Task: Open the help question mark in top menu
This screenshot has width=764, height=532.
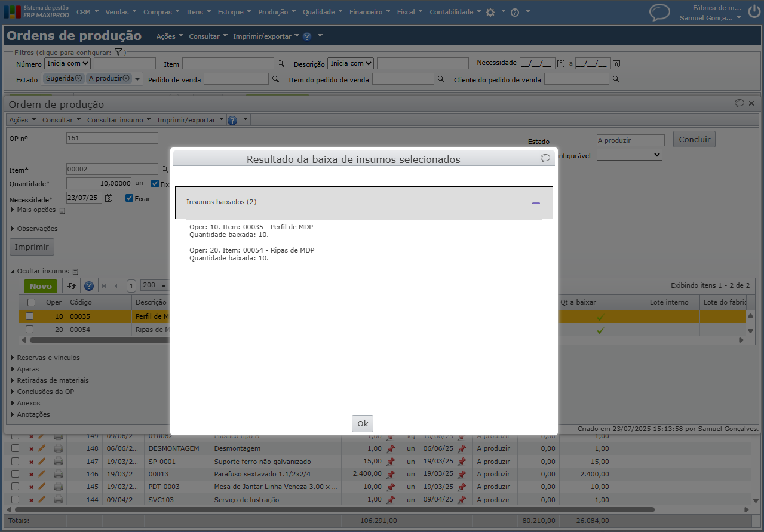Action: pos(515,12)
